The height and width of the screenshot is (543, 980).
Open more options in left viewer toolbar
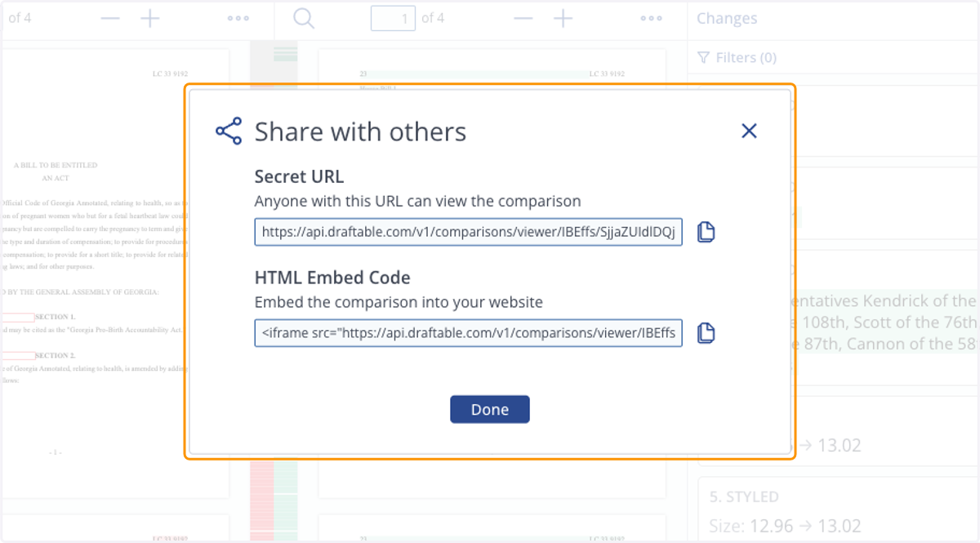point(238,18)
